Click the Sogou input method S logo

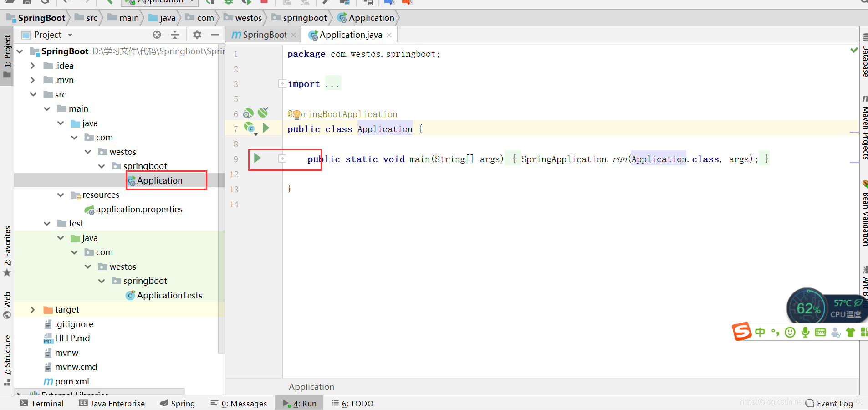click(742, 331)
